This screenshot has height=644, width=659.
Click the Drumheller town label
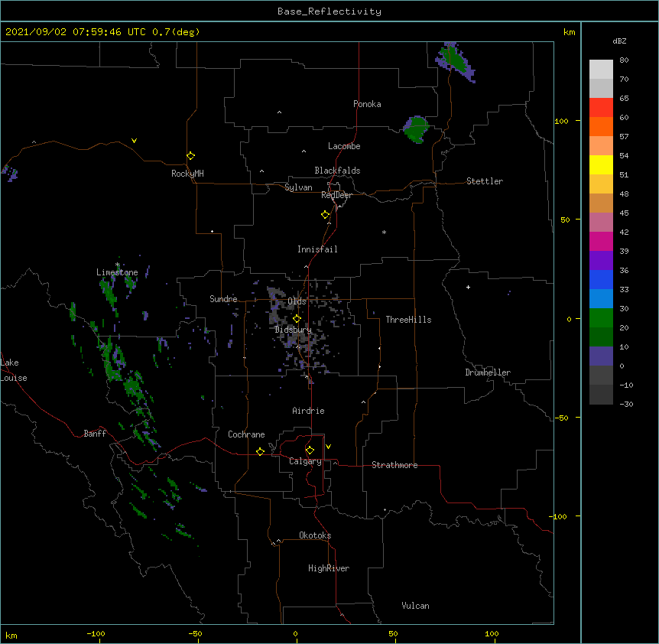(x=488, y=372)
